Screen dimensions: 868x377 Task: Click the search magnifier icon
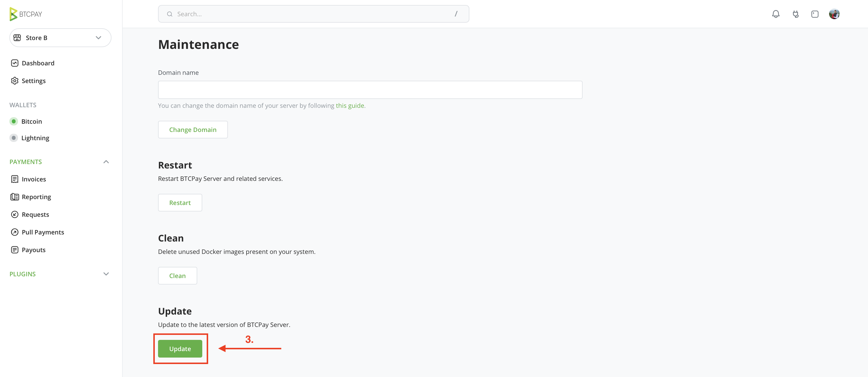click(170, 14)
